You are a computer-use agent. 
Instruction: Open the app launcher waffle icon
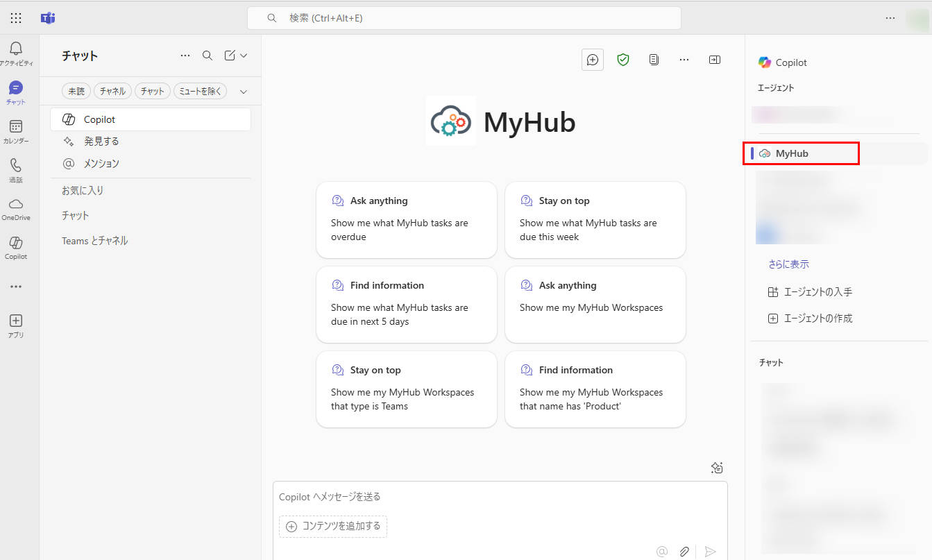tap(16, 18)
